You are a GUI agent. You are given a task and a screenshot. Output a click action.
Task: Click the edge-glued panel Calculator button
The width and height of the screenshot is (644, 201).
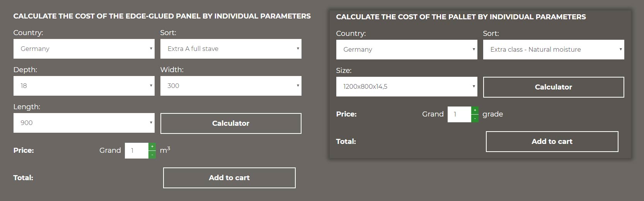tap(231, 123)
